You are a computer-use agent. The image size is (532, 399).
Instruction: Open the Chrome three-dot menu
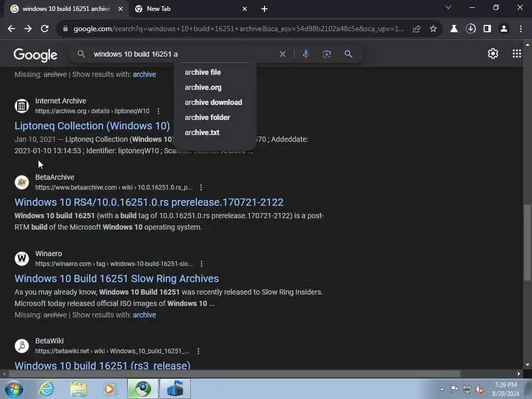(521, 29)
